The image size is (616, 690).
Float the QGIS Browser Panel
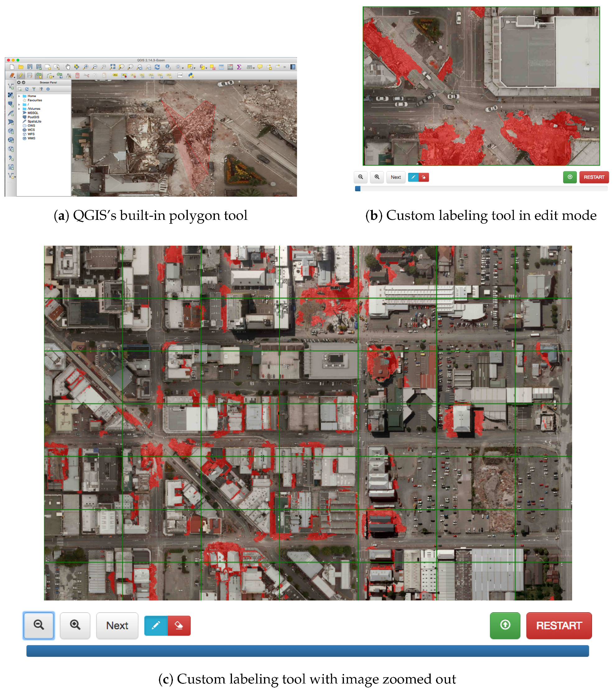(x=23, y=83)
